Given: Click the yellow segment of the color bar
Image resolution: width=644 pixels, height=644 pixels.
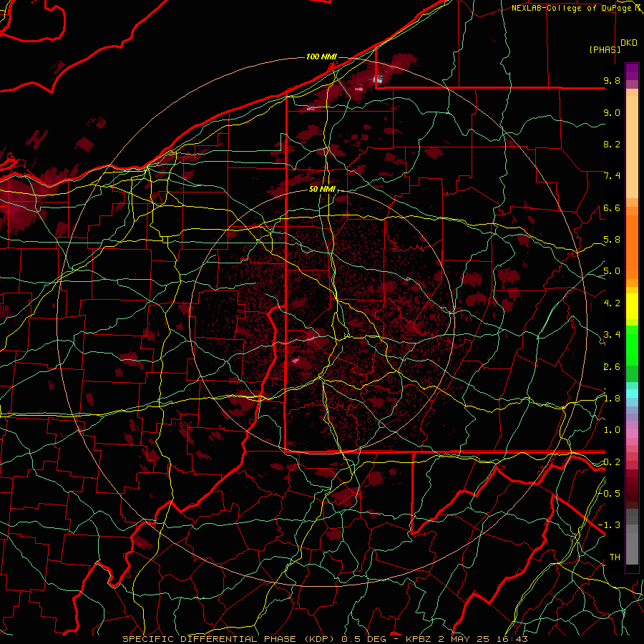Looking at the screenshot, I should pyautogui.click(x=632, y=306).
